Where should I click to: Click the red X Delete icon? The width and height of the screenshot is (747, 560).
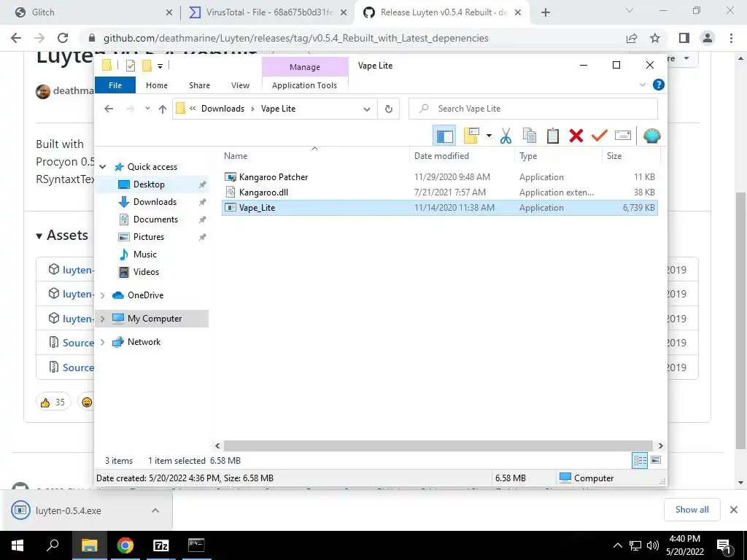pyautogui.click(x=576, y=136)
